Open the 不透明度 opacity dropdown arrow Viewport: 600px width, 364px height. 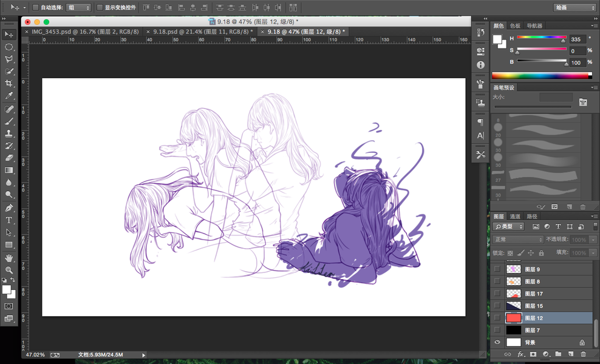tap(593, 240)
